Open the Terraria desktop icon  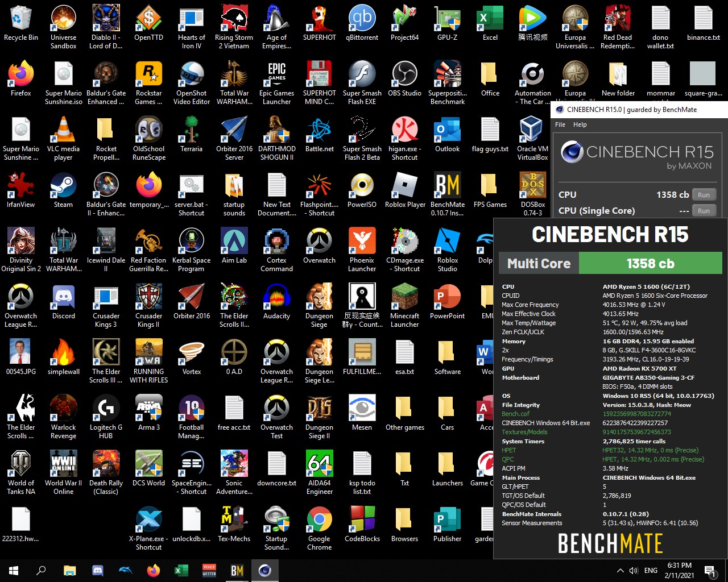[192, 135]
